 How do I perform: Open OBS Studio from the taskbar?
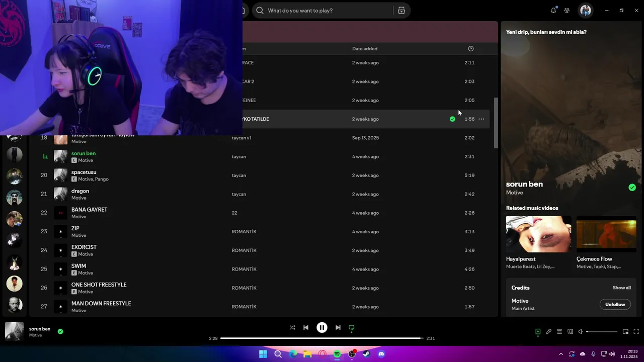(x=352, y=354)
